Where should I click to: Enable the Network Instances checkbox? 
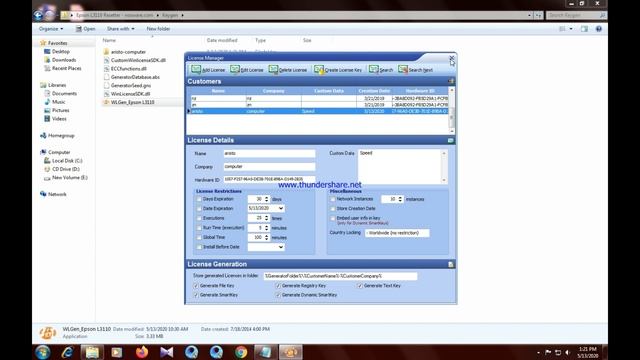click(333, 199)
